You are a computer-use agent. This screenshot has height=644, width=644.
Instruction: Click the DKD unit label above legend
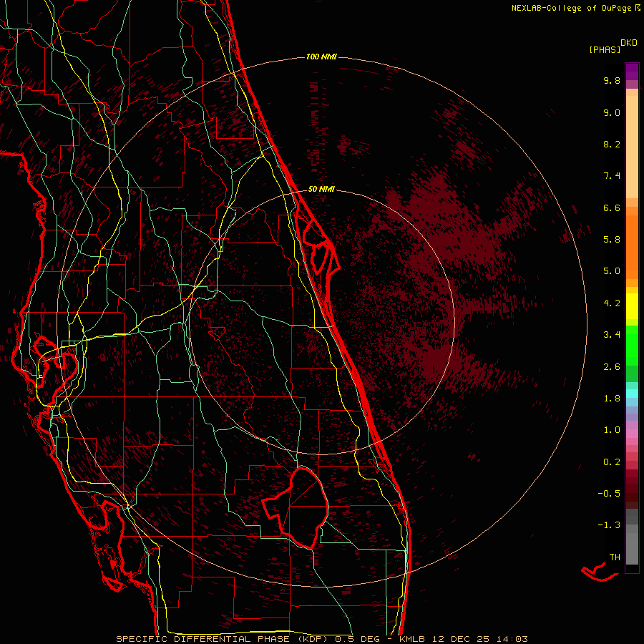(629, 43)
